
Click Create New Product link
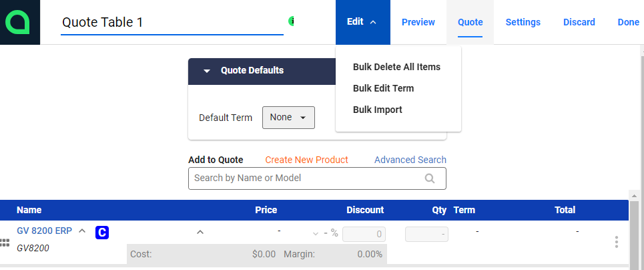[x=306, y=160]
